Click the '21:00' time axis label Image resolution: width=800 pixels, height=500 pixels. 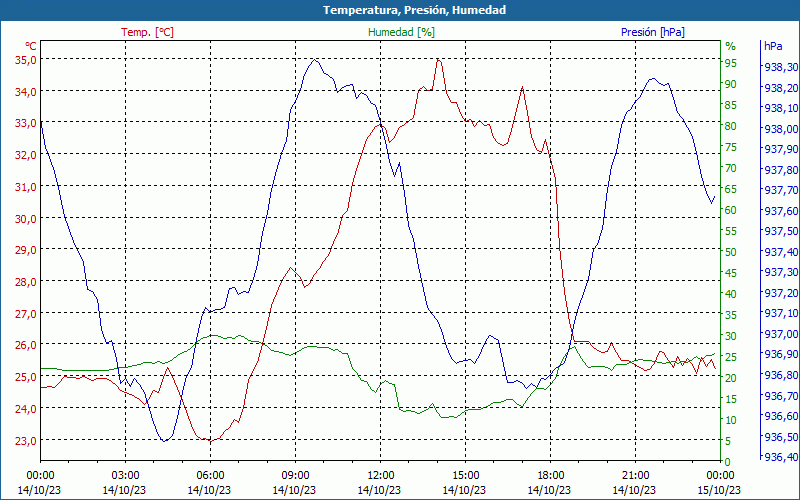coord(635,476)
